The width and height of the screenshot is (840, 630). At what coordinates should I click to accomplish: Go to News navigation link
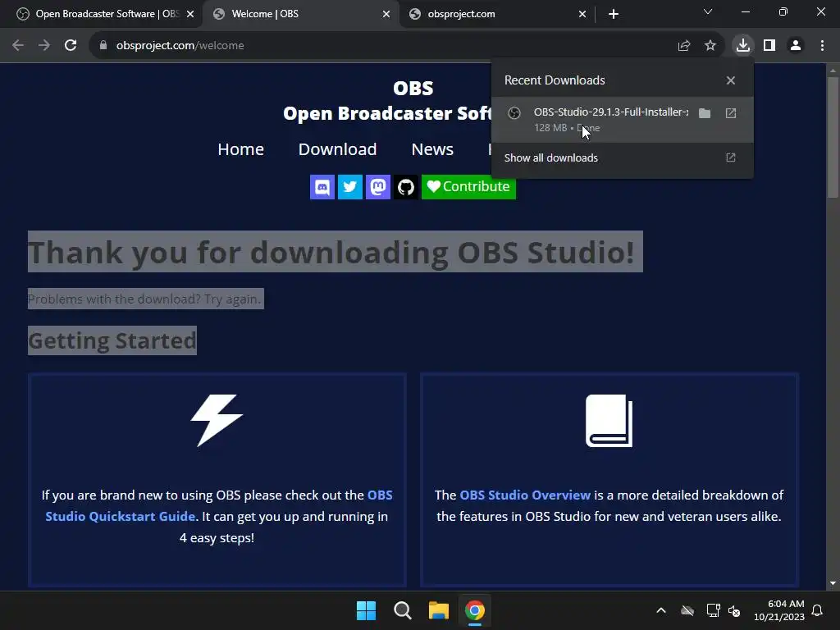click(x=432, y=149)
